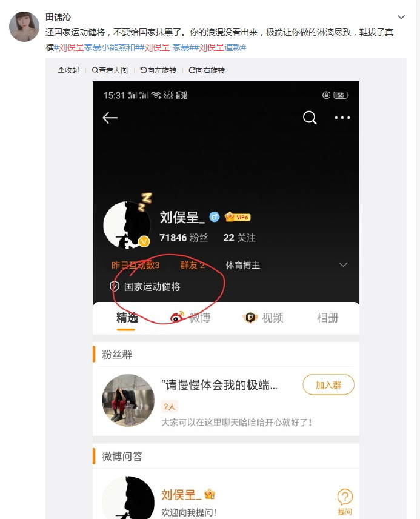
Task: Open post options chevron at top right
Action: [x=401, y=17]
